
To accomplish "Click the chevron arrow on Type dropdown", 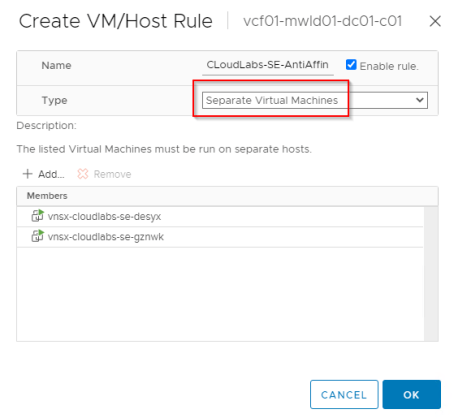I will click(x=420, y=100).
